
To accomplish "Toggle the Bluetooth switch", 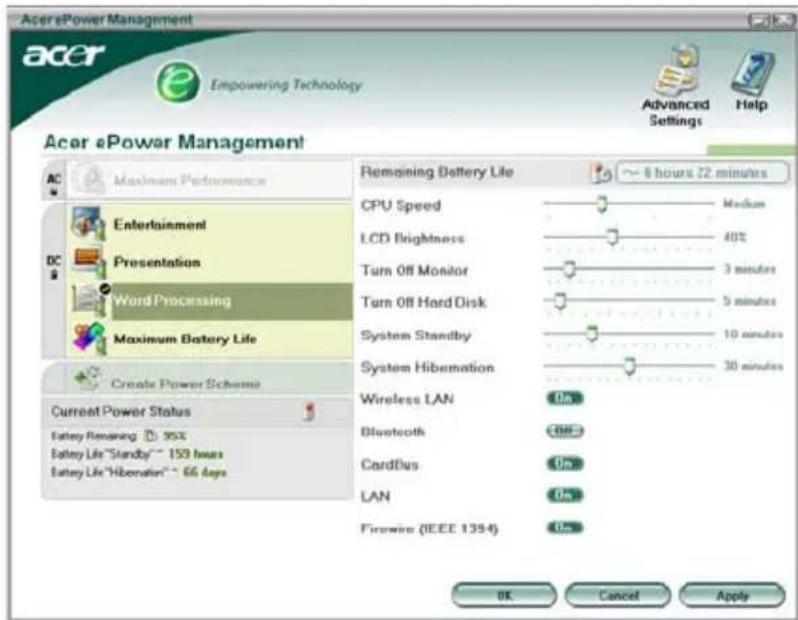I will pos(565,431).
